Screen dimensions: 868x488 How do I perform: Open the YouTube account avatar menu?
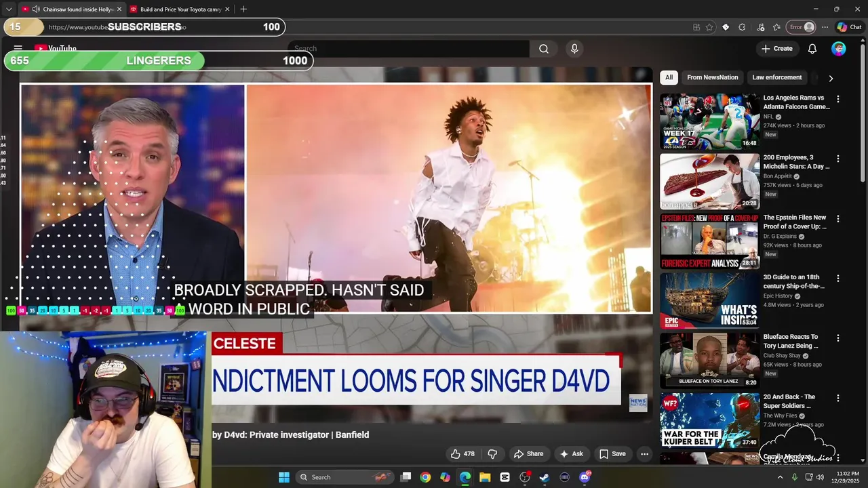pyautogui.click(x=839, y=49)
